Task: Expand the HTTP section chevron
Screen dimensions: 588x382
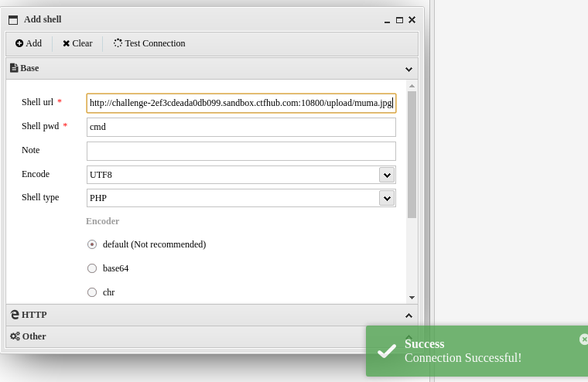Action: [x=409, y=315]
